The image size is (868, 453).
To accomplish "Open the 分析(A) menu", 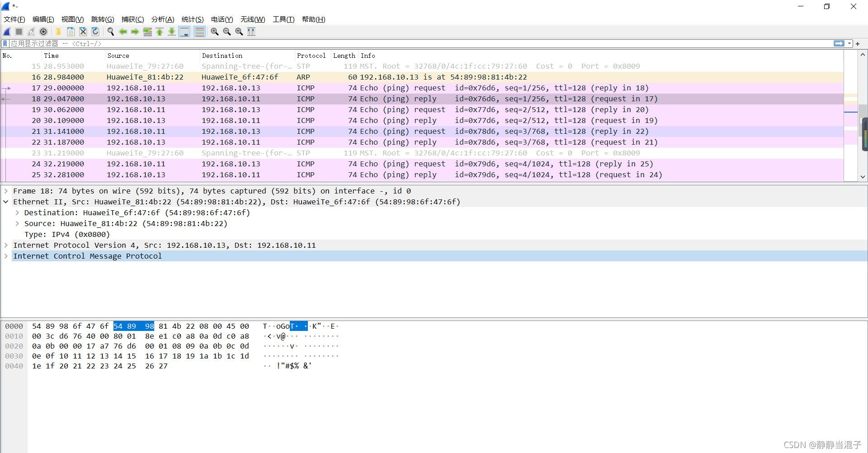I will tap(163, 19).
